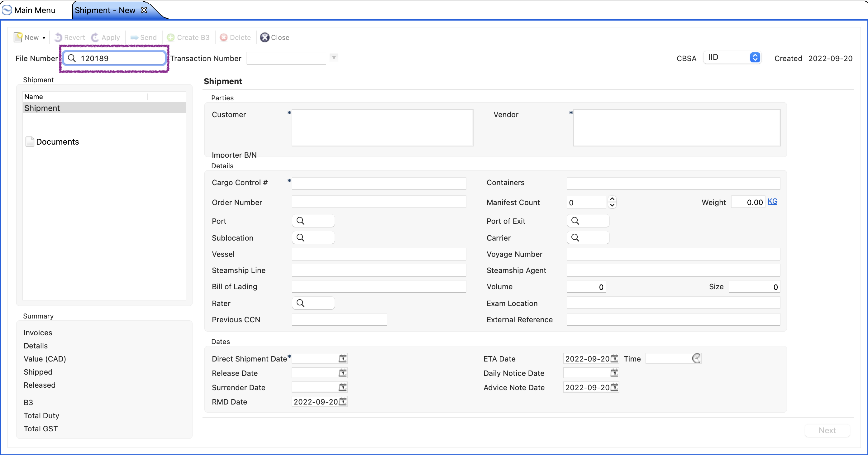868x455 pixels.
Task: Click the Vessel field
Action: coord(379,254)
